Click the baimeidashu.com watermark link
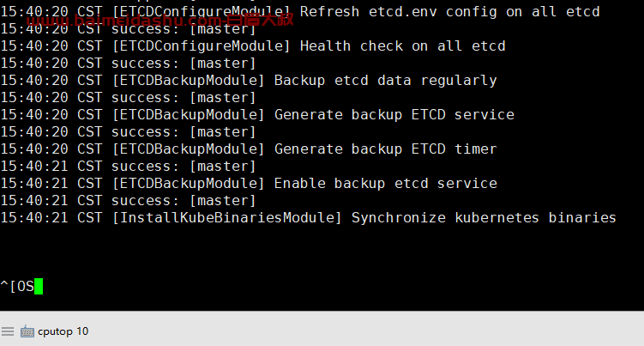The image size is (644, 346). (x=160, y=20)
